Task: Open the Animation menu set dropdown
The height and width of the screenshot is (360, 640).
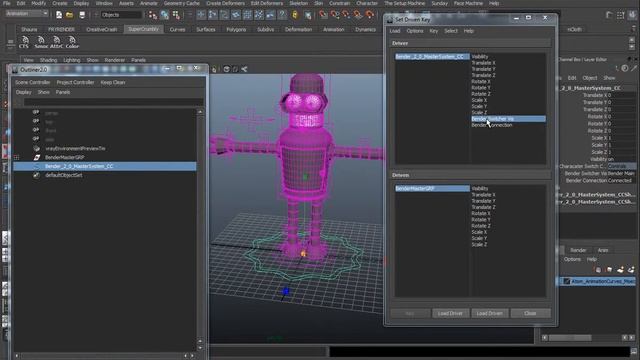Action: coord(27,14)
